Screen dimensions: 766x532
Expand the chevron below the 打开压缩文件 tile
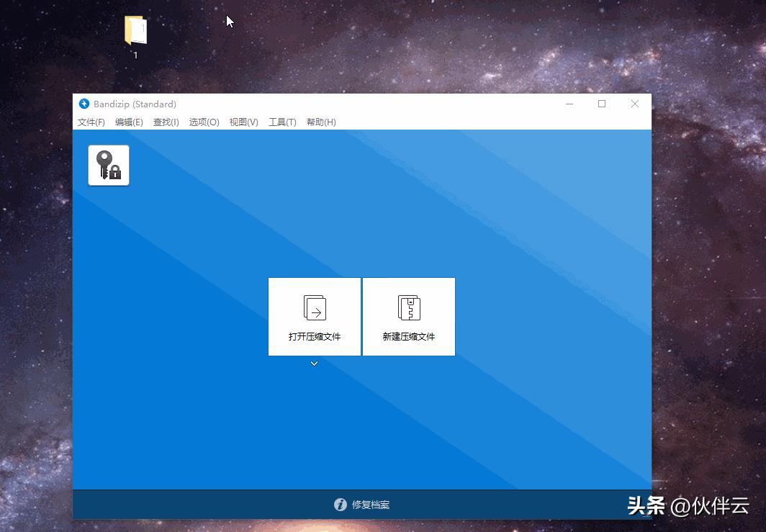pos(314,364)
